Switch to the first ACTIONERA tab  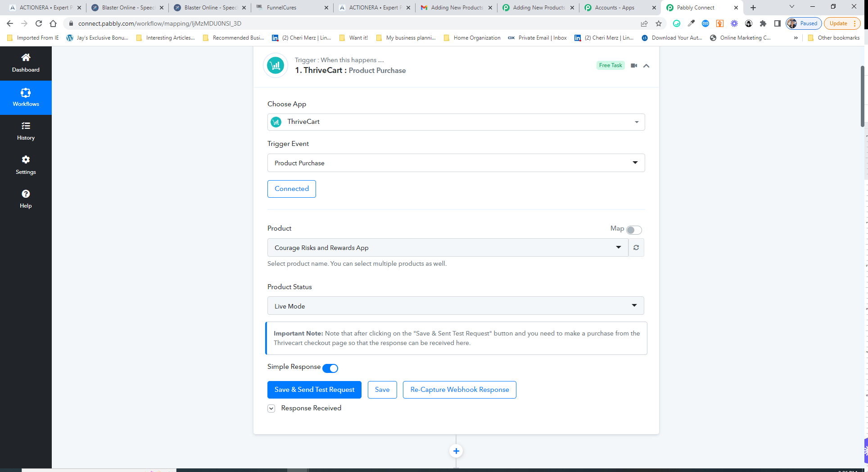tap(45, 8)
